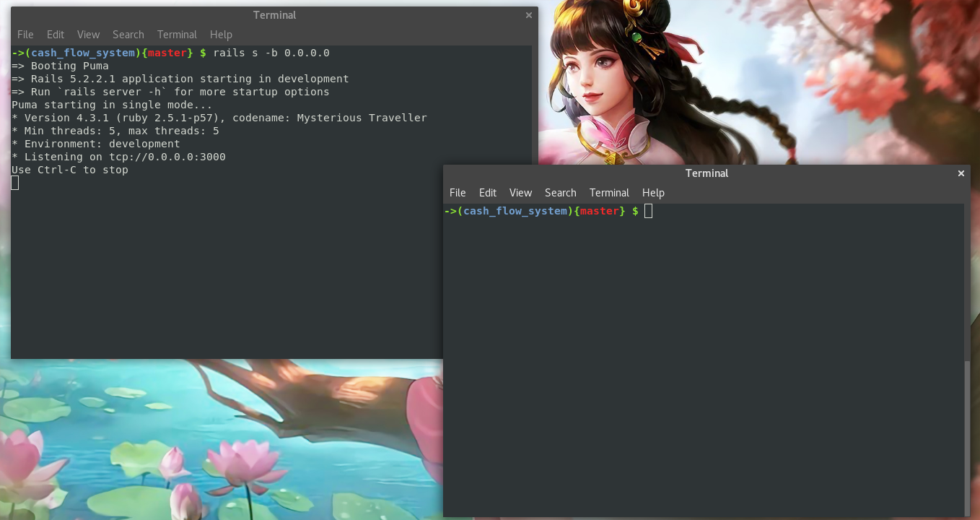Click the 'Min threads: 5, max threads: 5' line
Screen dimensions: 980x520
tap(115, 131)
